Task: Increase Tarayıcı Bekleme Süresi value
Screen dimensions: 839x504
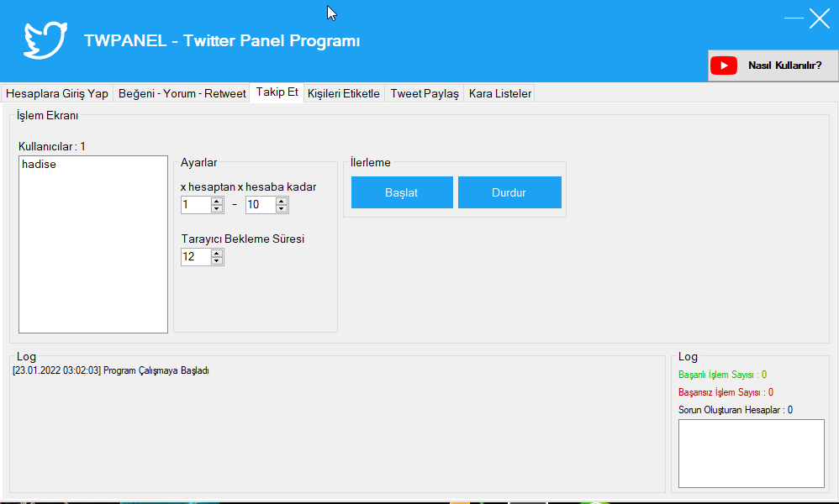Action: 217,254
